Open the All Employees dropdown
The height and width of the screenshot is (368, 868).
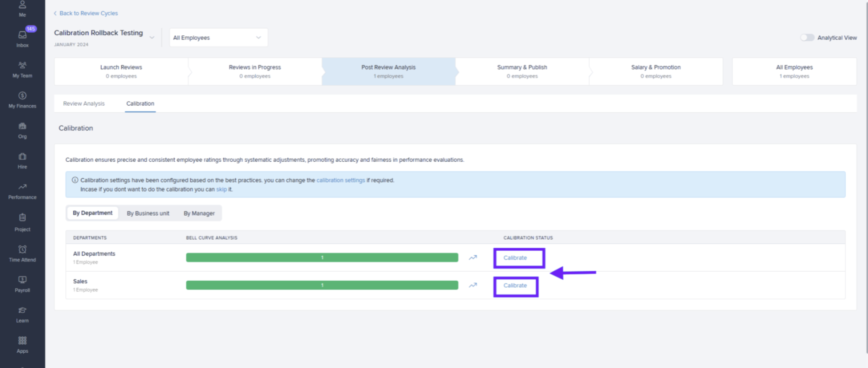[218, 37]
